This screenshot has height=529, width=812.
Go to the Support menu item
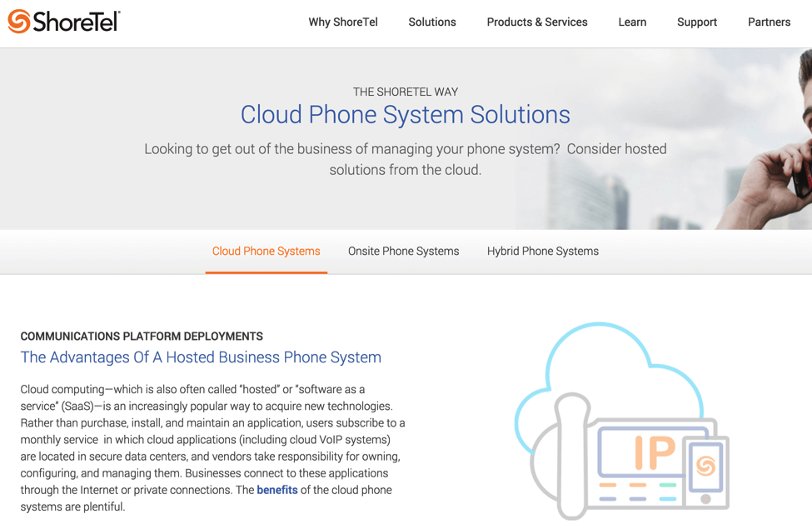tap(696, 22)
